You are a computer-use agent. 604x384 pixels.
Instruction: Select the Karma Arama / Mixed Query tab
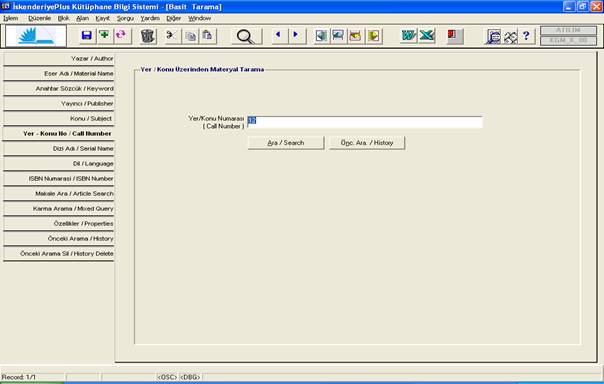click(x=59, y=209)
